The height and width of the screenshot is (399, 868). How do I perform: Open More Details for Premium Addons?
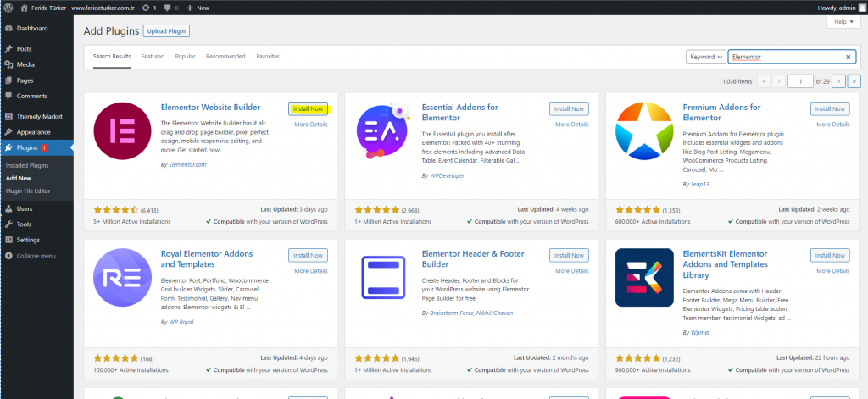(x=833, y=125)
